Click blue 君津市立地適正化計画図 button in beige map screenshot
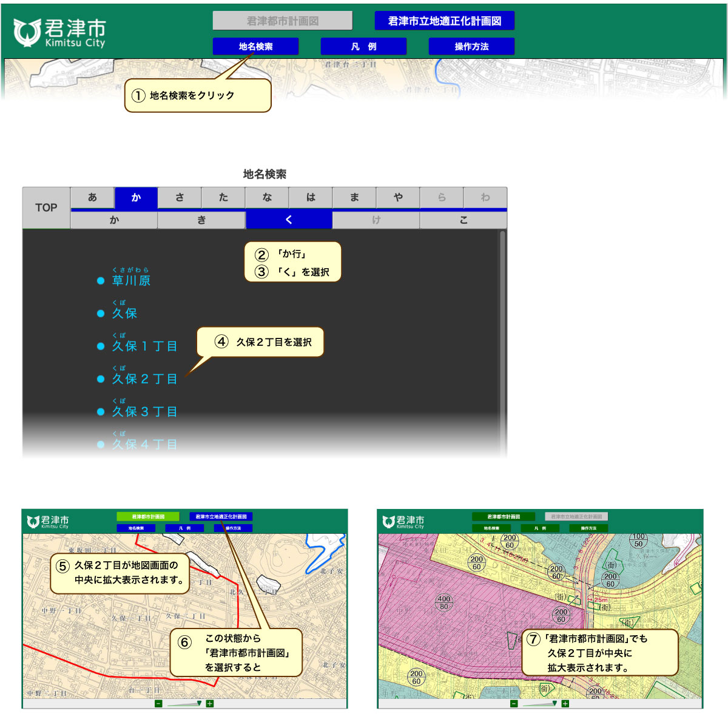 [221, 517]
